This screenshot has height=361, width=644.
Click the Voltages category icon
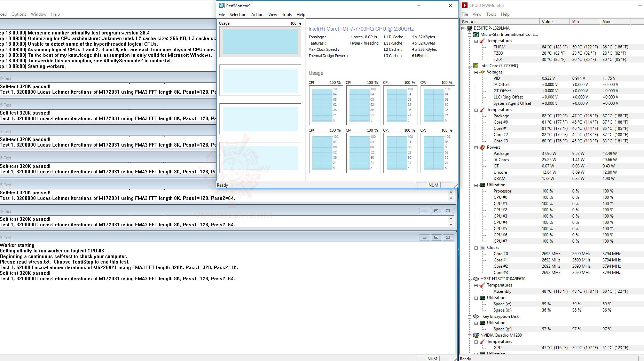coord(482,72)
